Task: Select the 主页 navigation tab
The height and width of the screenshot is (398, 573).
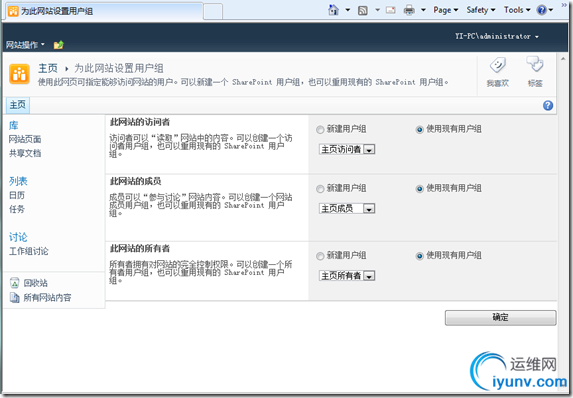Action: click(18, 105)
